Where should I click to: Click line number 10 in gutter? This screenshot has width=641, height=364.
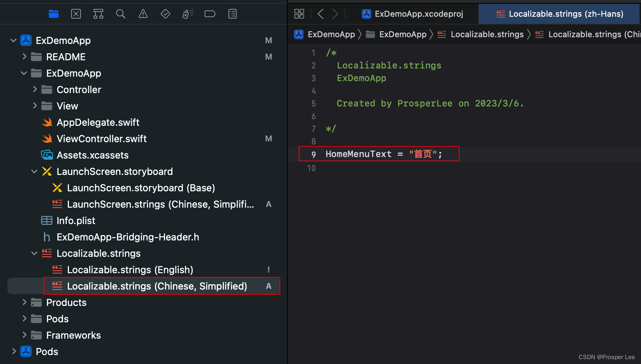(x=312, y=168)
